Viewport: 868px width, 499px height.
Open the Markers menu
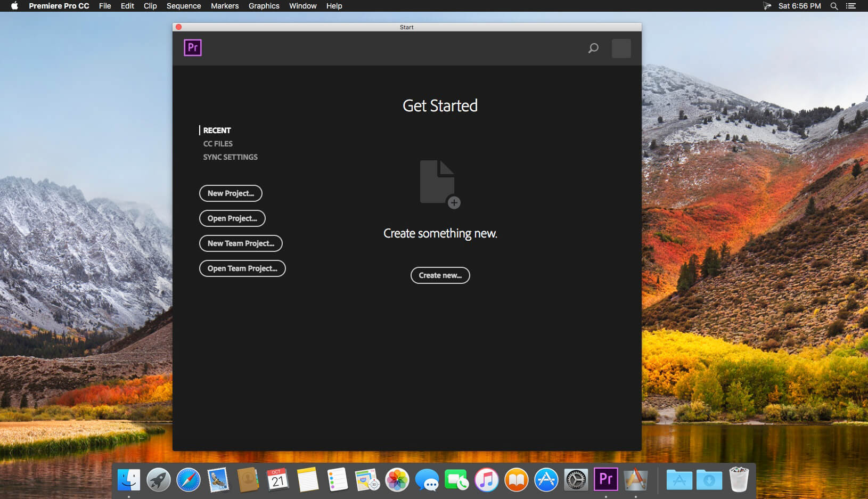click(x=225, y=6)
